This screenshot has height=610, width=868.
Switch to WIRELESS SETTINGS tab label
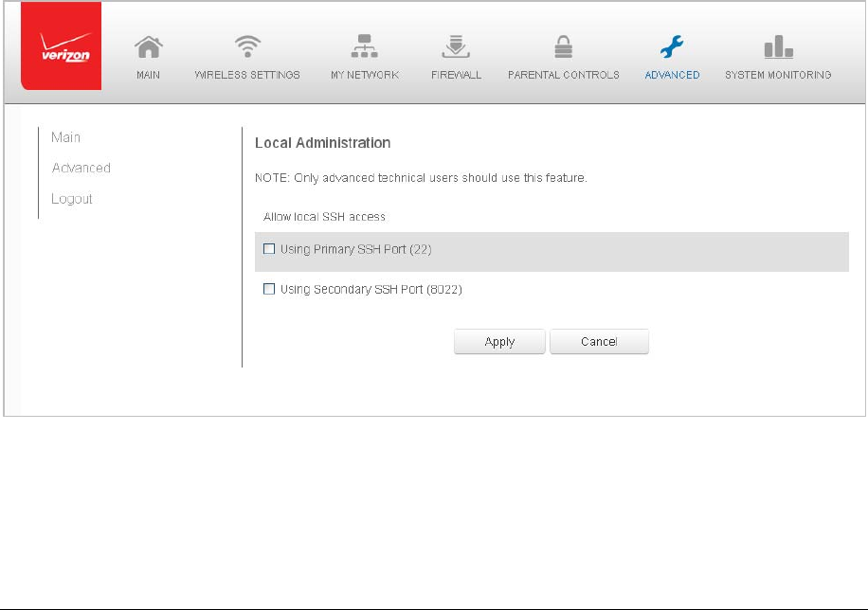[247, 75]
